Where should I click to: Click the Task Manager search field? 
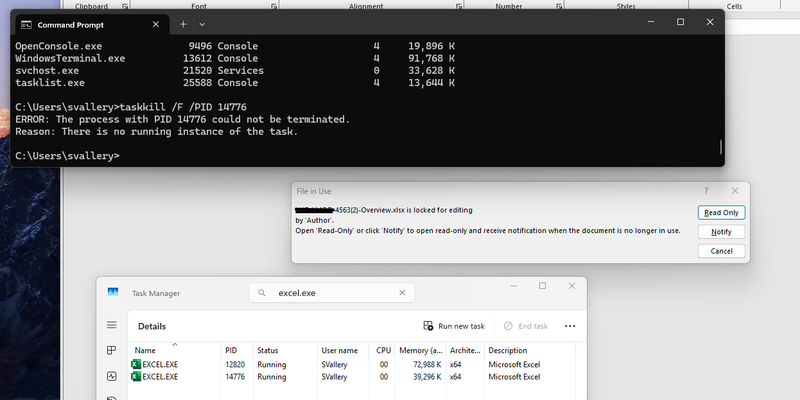click(332, 293)
